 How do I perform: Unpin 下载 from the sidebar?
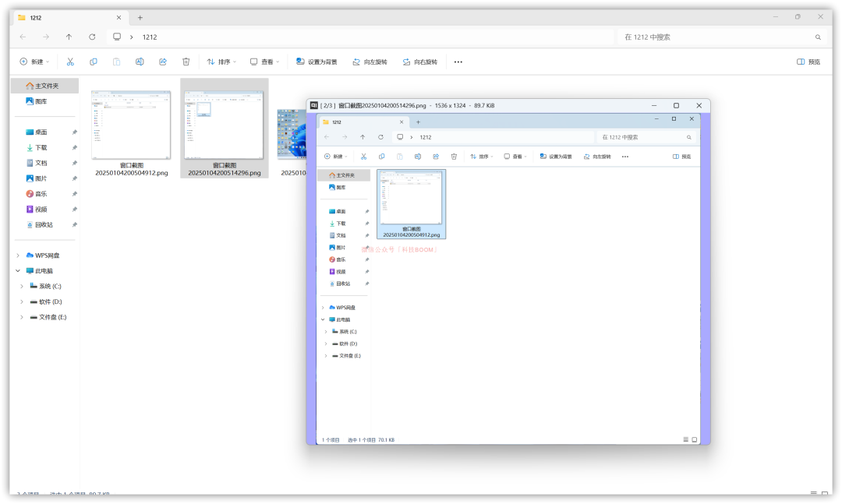point(73,147)
